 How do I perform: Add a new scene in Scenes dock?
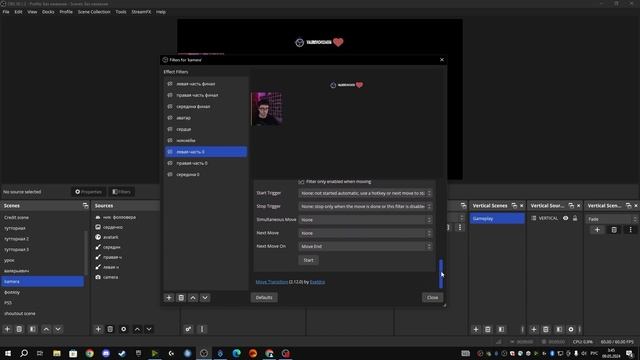pyautogui.click(x=7, y=329)
